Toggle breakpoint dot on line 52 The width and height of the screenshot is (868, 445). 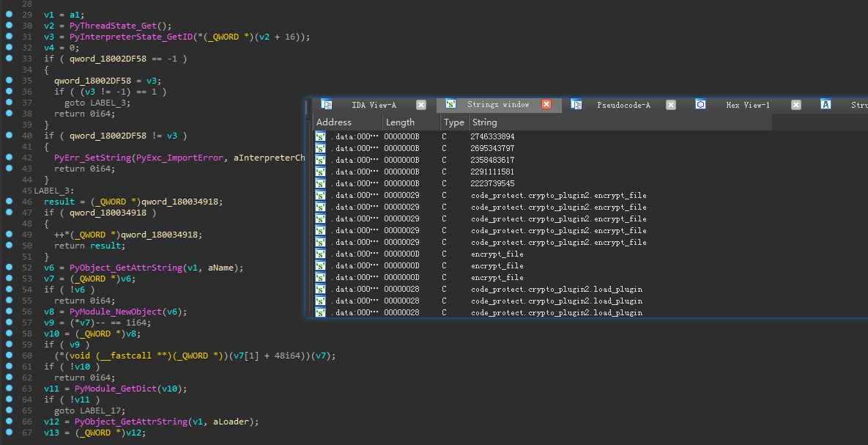tap(9, 268)
